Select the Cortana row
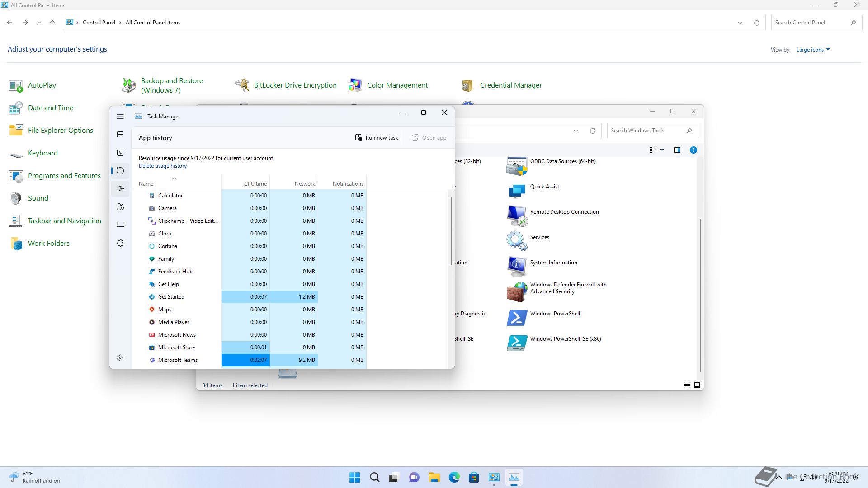Screen dimensions: 868x488 click(249, 246)
